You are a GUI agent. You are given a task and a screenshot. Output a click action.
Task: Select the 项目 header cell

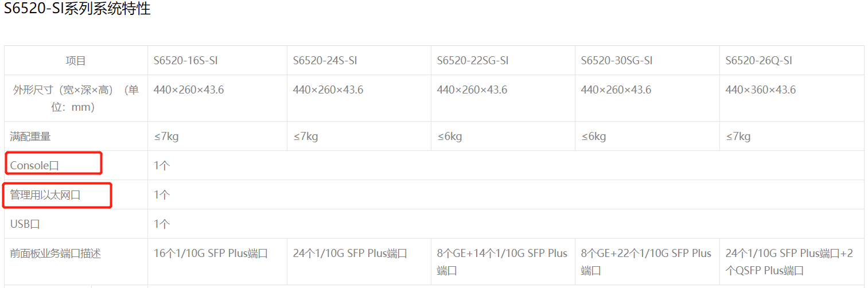[x=76, y=61]
